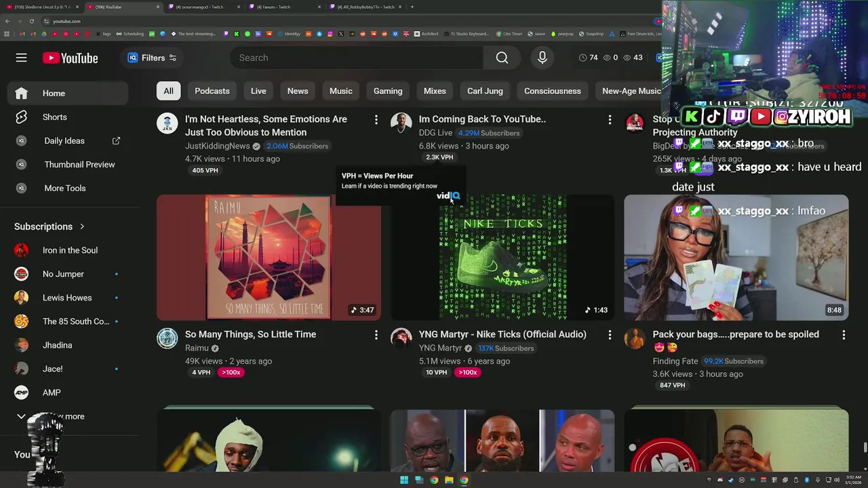Open options for So Many Things video

pyautogui.click(x=376, y=335)
